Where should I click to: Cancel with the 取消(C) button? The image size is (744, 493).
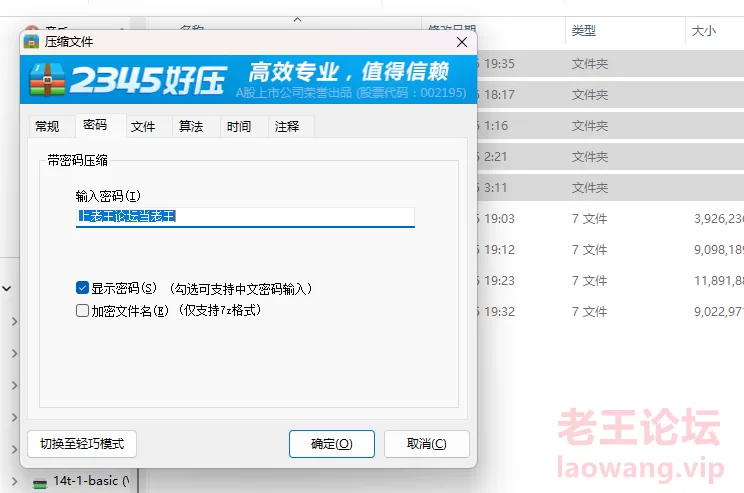click(x=427, y=444)
